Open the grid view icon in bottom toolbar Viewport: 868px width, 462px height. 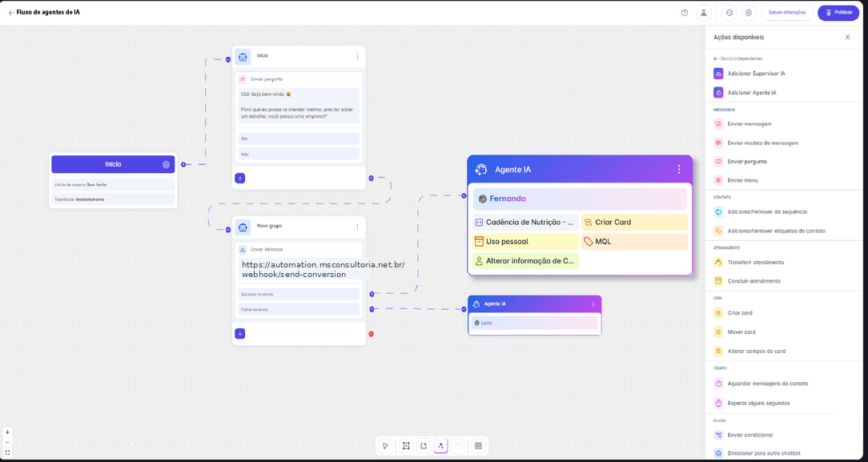[x=478, y=445]
